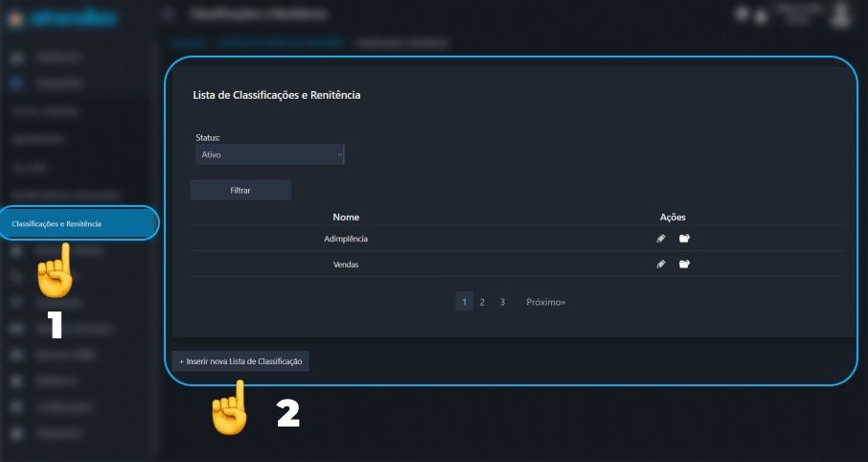Open Classificações e Renitência sidebar item

79,223
